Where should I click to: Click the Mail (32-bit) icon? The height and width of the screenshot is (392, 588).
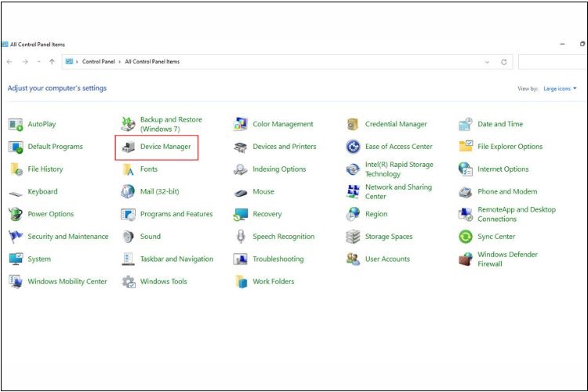[128, 191]
